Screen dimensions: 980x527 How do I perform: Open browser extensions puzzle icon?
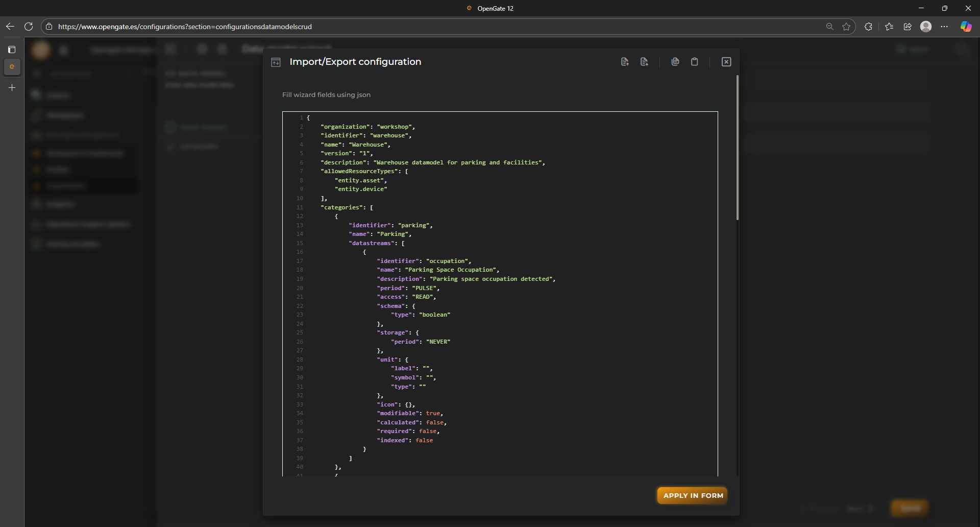tap(868, 27)
